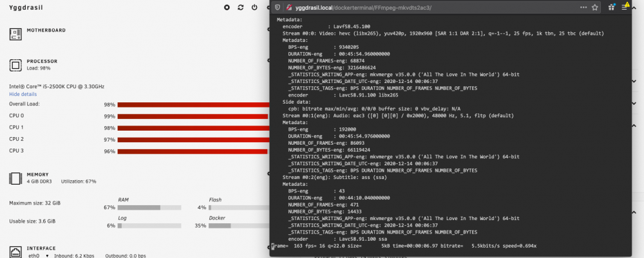Click the Processor CPU icon
This screenshot has height=258, width=644.
(x=15, y=65)
